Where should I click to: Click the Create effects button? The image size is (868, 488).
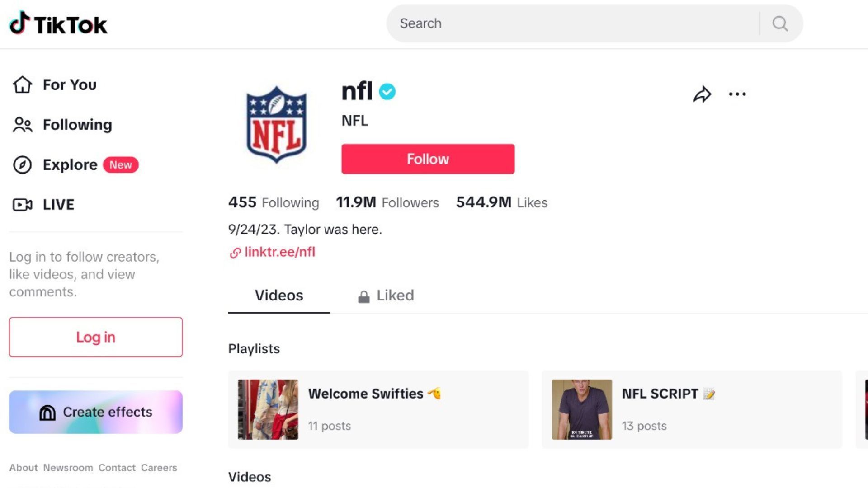click(x=96, y=412)
